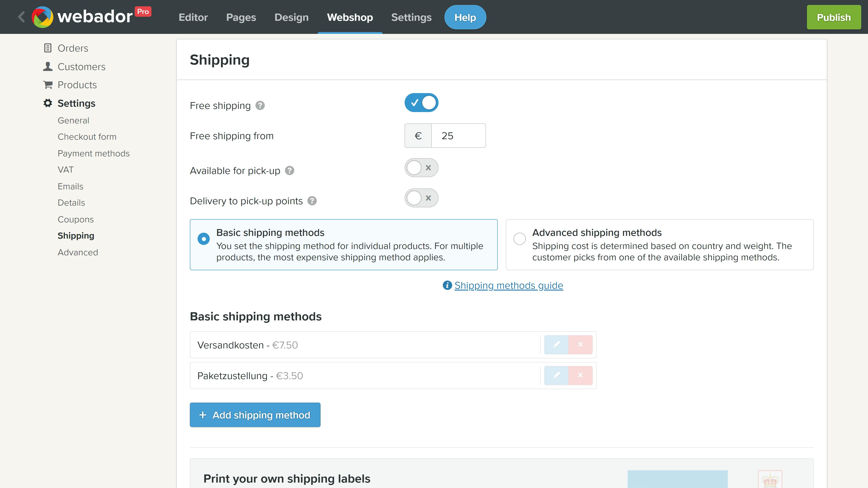Disable the Free shipping toggle
This screenshot has height=488, width=868.
(x=421, y=102)
